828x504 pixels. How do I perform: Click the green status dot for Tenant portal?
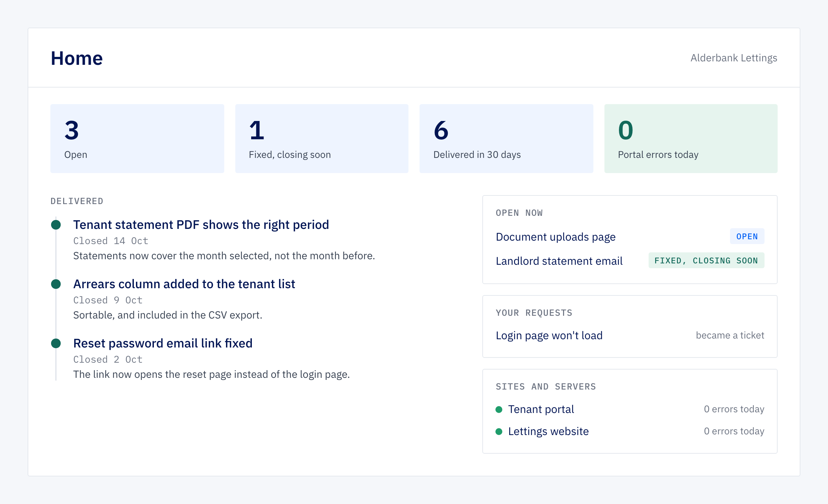point(499,410)
